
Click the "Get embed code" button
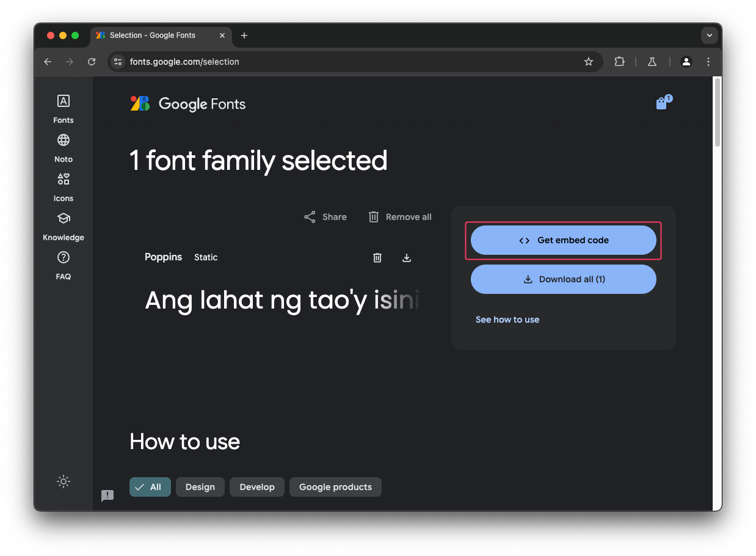coord(563,240)
